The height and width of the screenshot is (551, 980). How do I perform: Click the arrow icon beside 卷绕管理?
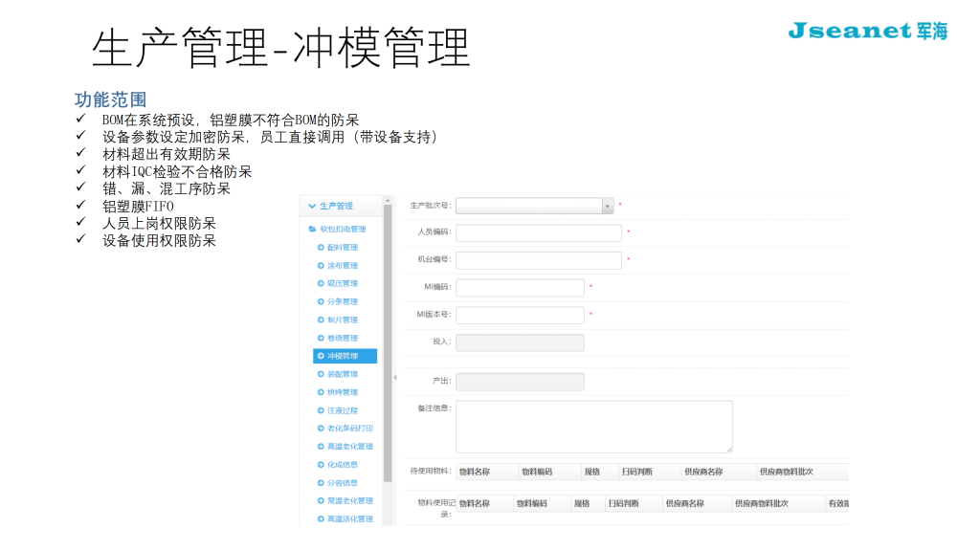321,339
